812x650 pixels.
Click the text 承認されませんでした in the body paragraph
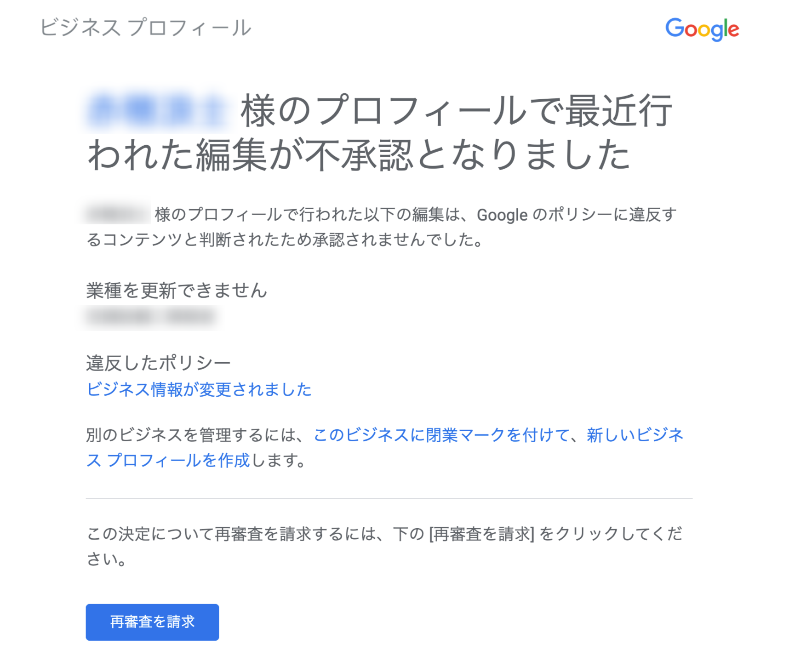392,239
